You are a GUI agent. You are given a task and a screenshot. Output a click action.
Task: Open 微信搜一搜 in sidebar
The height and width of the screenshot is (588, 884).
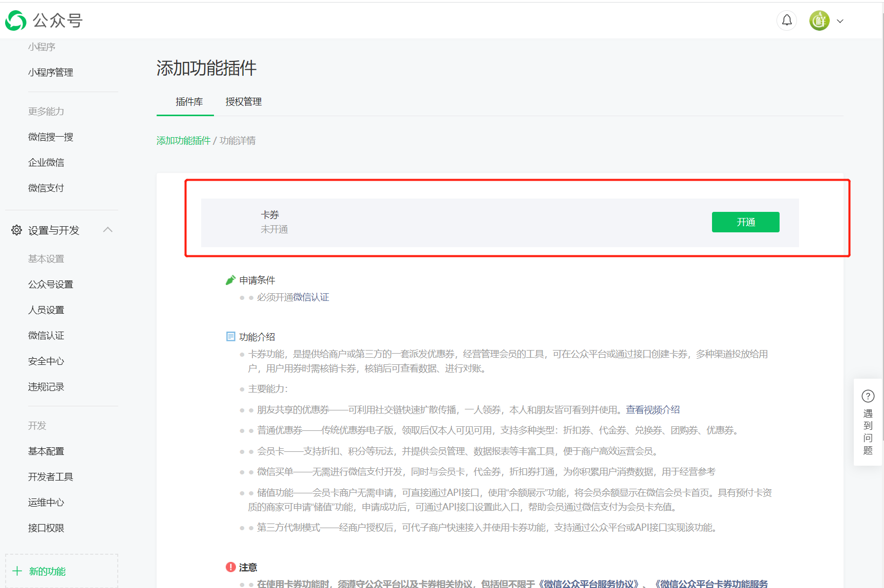51,137
